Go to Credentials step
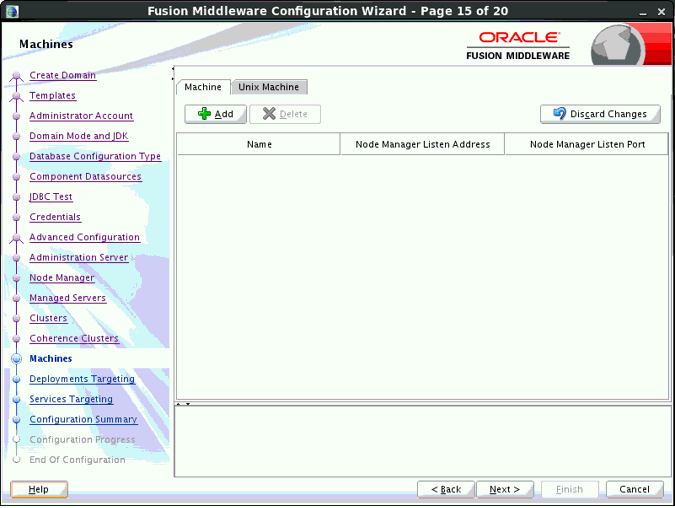 tap(55, 217)
